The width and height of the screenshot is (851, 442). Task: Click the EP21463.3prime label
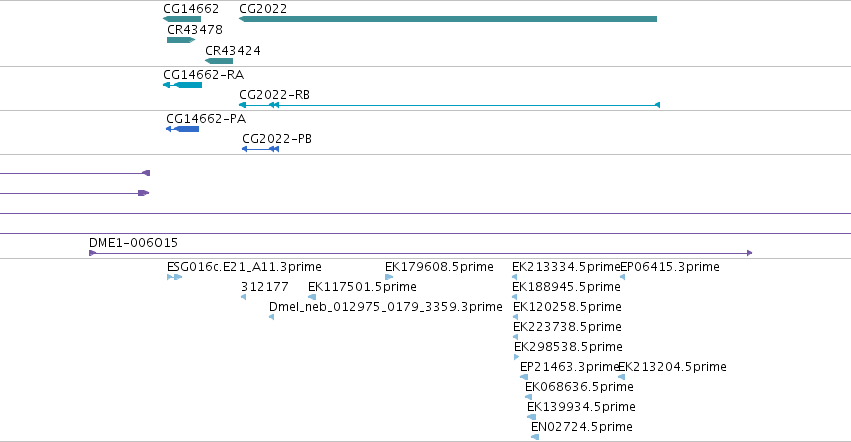click(x=570, y=367)
